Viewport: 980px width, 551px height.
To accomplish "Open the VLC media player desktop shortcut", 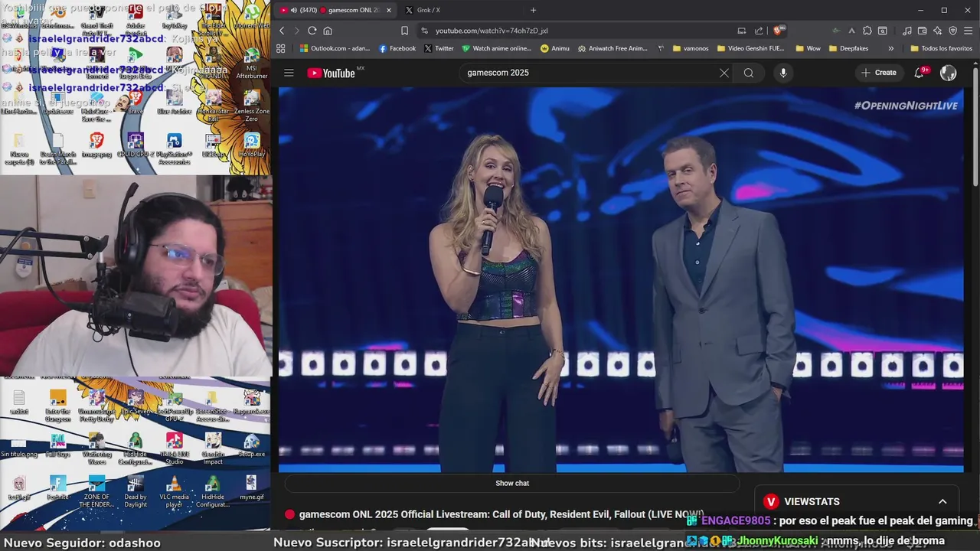I will (x=175, y=491).
